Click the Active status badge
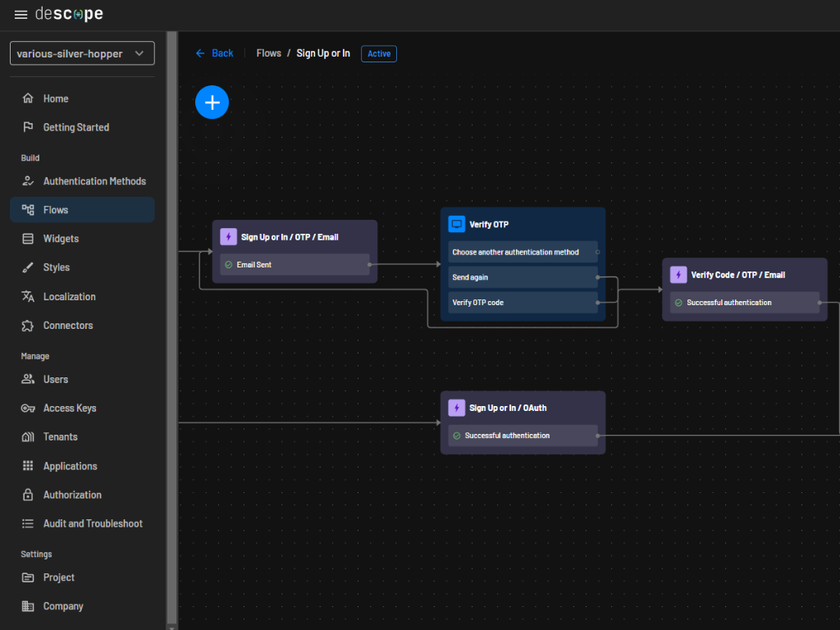 [x=379, y=53]
